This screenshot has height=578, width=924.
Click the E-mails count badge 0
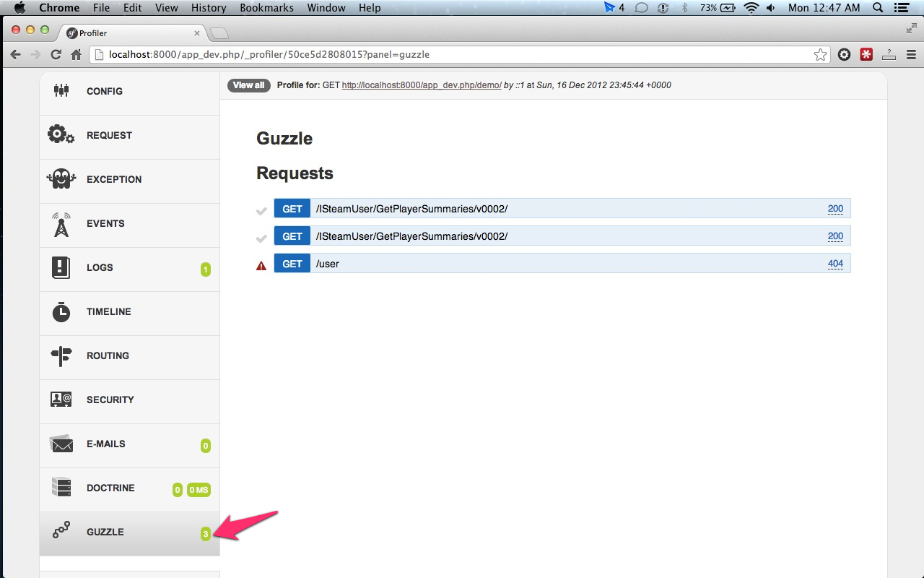pos(206,447)
